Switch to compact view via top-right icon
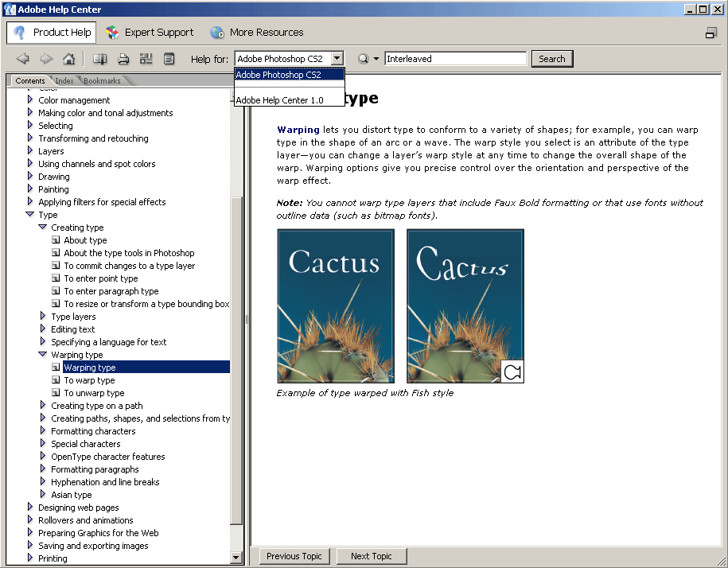The height and width of the screenshot is (568, 728). click(710, 33)
